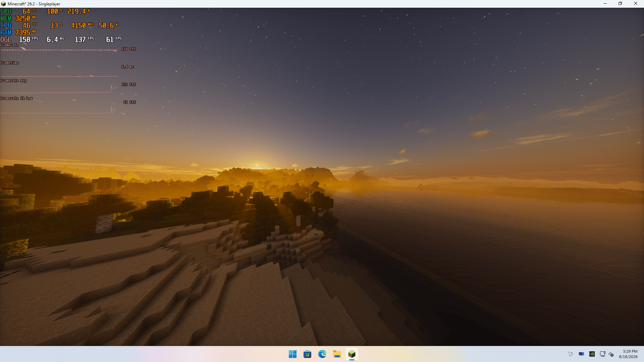This screenshot has width=644, height=362.
Task: Click the blue "RAM" overlay label
Action: pyautogui.click(x=6, y=33)
